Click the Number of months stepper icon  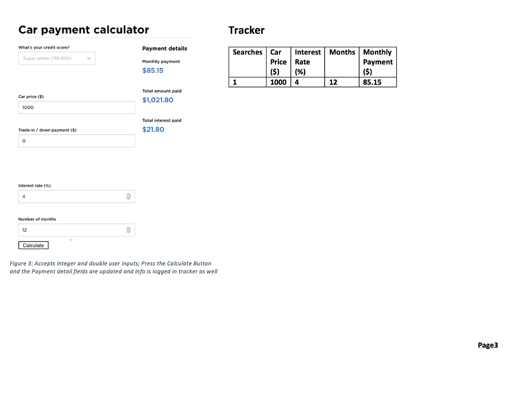pyautogui.click(x=129, y=230)
